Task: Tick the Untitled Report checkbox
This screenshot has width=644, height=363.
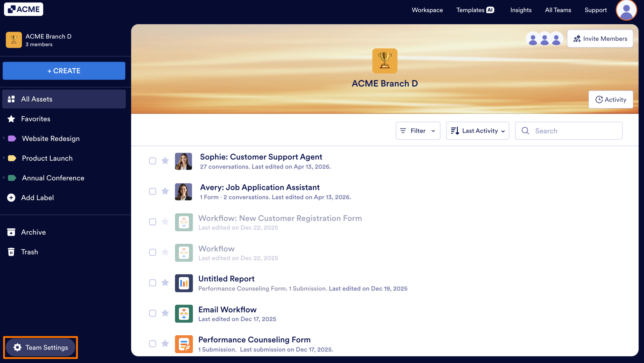Action: point(152,283)
